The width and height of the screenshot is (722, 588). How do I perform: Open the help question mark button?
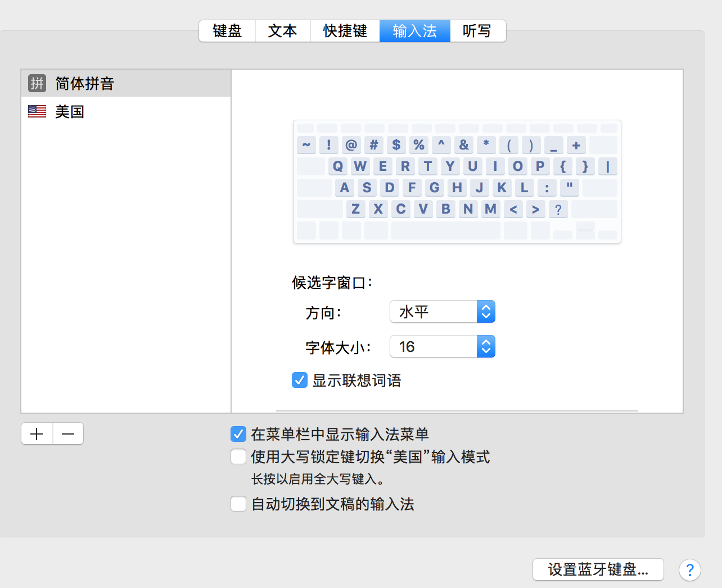tap(689, 570)
